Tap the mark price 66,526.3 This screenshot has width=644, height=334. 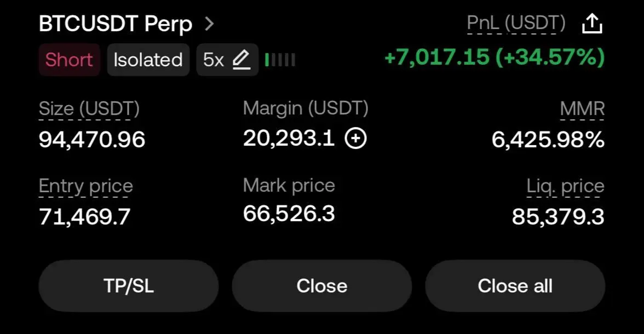click(x=289, y=214)
